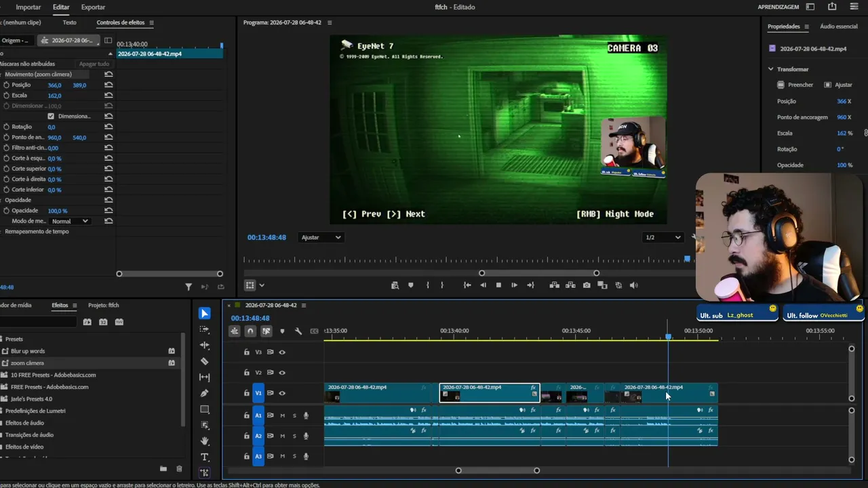Toggle lock on track V3
The height and width of the screenshot is (488, 868).
tap(246, 352)
